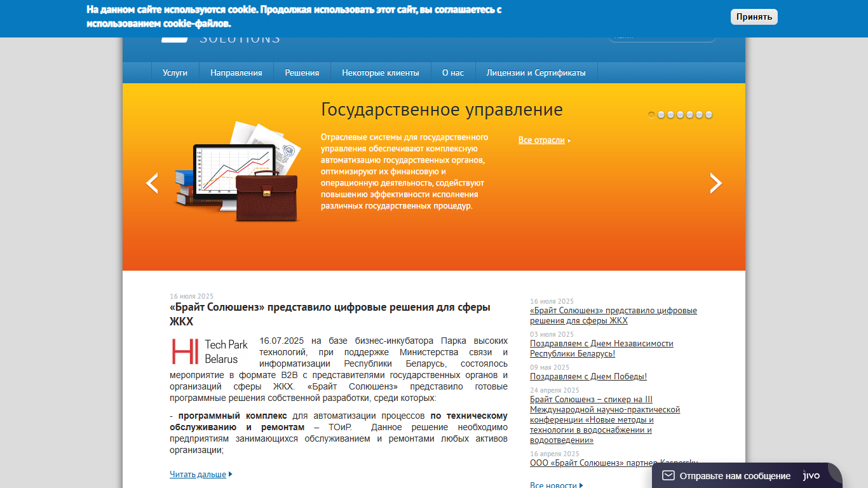Open the О нас menu item
This screenshot has width=868, height=488.
tap(453, 72)
